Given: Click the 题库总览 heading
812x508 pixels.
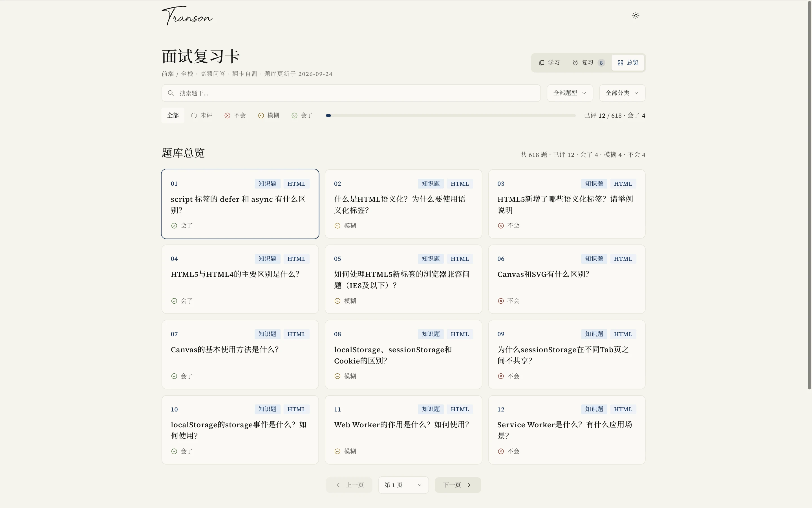Looking at the screenshot, I should [183, 153].
